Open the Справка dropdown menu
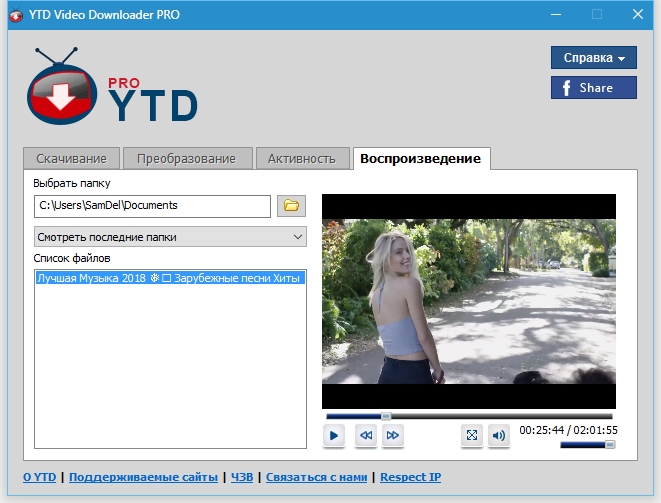 pos(594,58)
